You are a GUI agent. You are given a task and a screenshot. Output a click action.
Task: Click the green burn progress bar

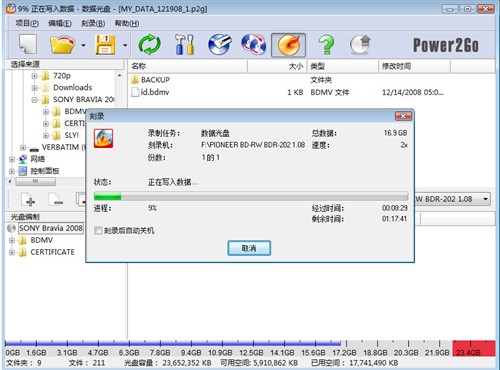click(x=251, y=196)
